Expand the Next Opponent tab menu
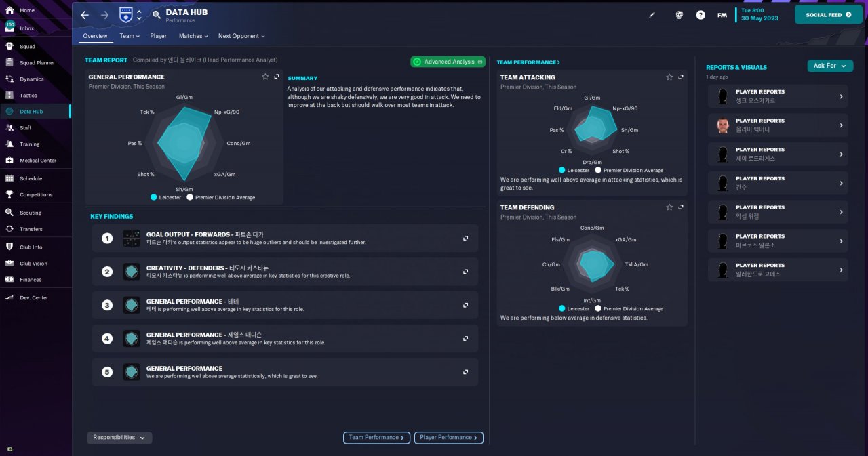 [241, 36]
